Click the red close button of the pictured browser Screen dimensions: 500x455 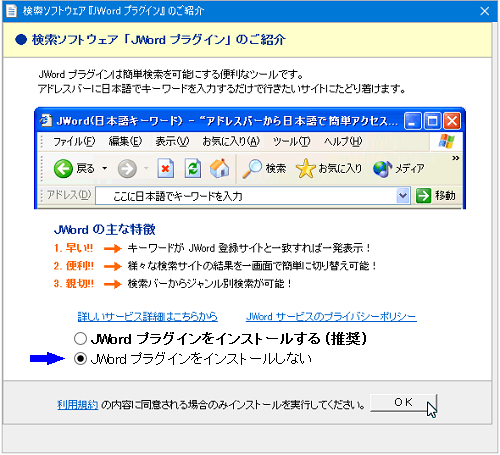click(x=452, y=121)
